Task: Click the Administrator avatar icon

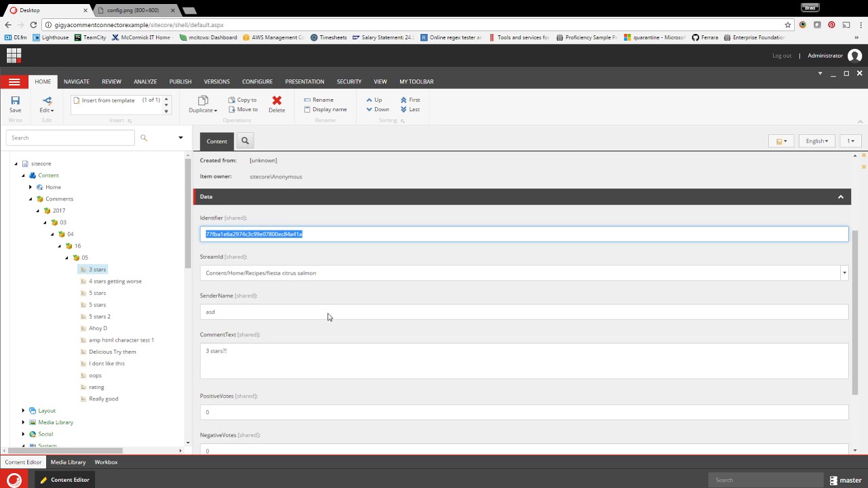Action: click(x=854, y=56)
